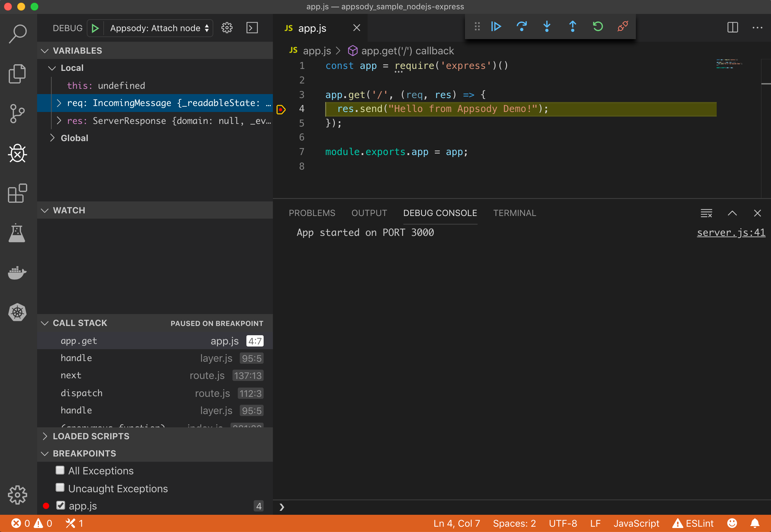Open the Extensions view

click(x=18, y=193)
